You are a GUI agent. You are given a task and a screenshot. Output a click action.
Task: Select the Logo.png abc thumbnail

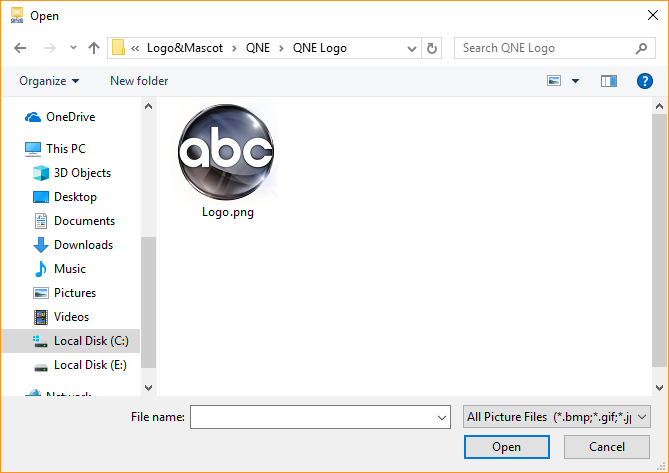[x=226, y=152]
